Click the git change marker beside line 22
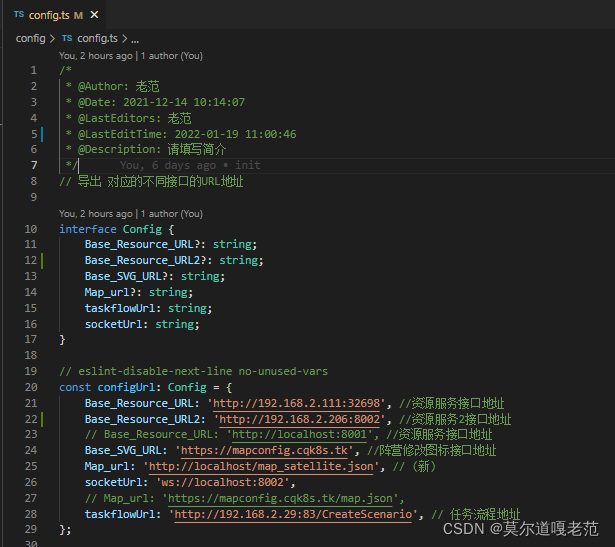 43,419
